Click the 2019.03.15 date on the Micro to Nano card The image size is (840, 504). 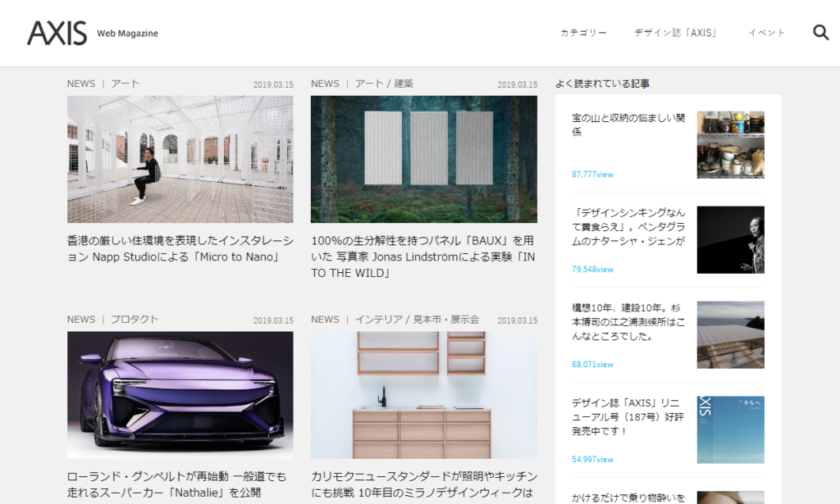273,84
